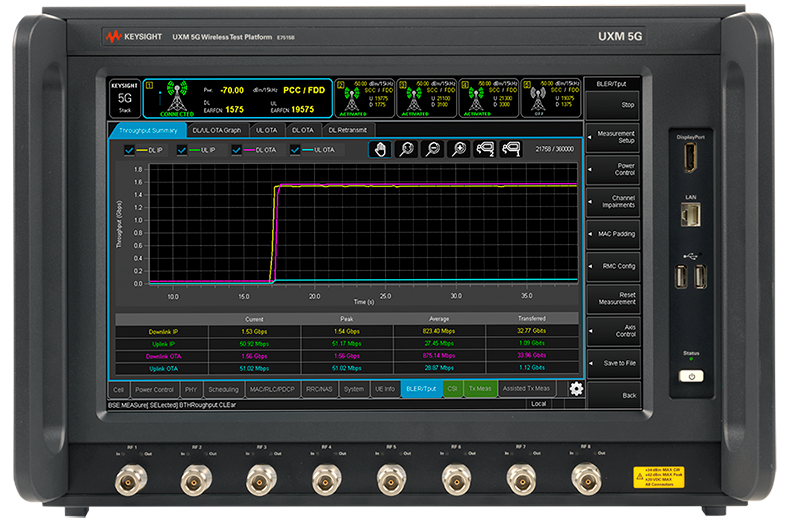Click the 50.92 Mbps current cell
Screen dimensions: 788x518
click(254, 344)
